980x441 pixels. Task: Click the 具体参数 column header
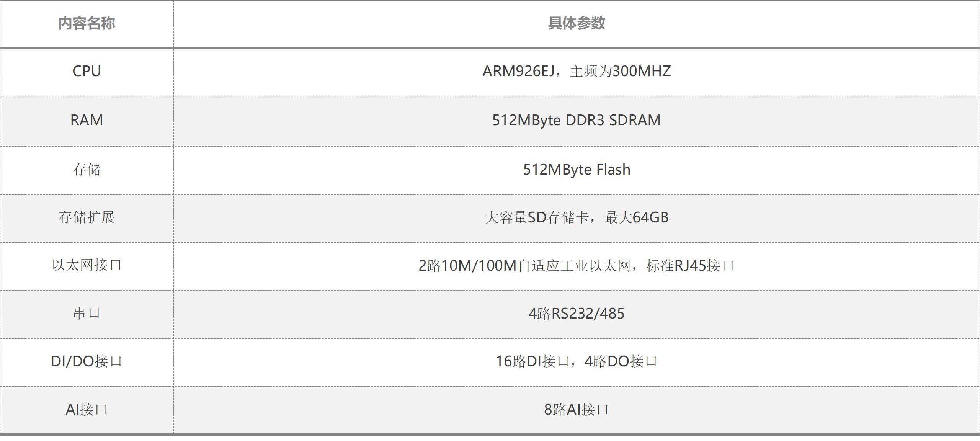577,23
